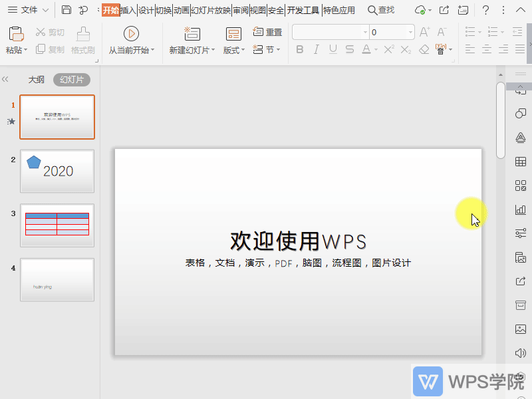Click the Play from Current Slide icon
The image size is (532, 399).
click(x=131, y=35)
